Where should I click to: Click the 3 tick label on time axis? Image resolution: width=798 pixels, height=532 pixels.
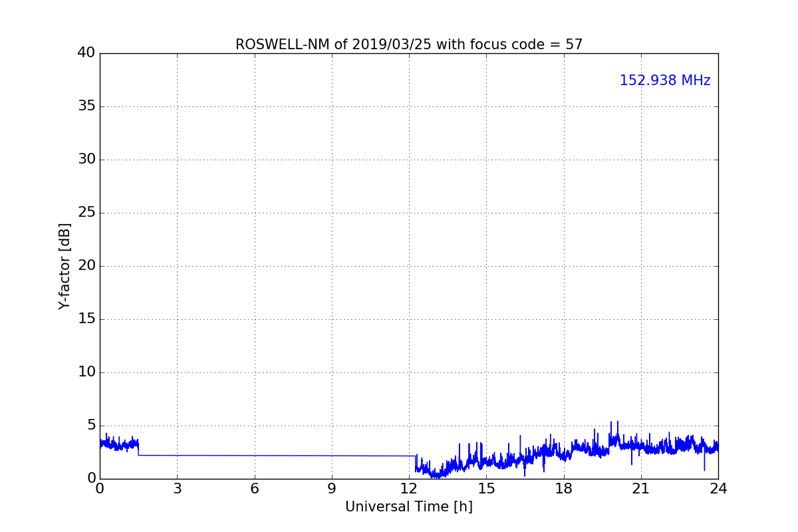(x=177, y=489)
